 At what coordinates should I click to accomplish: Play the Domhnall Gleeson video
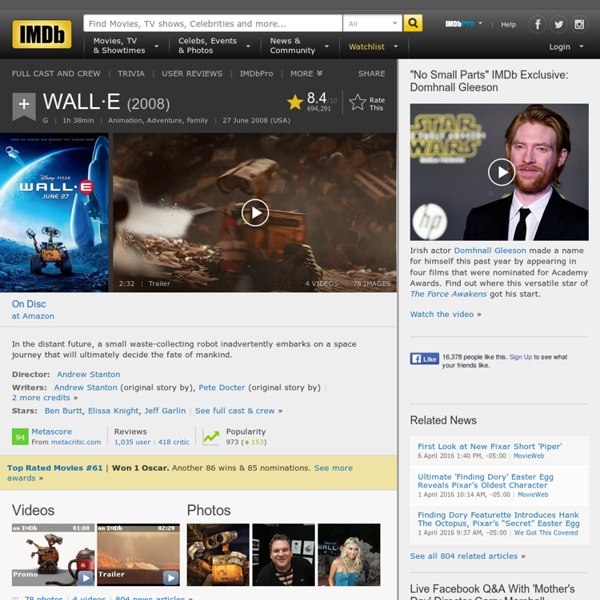tap(501, 172)
